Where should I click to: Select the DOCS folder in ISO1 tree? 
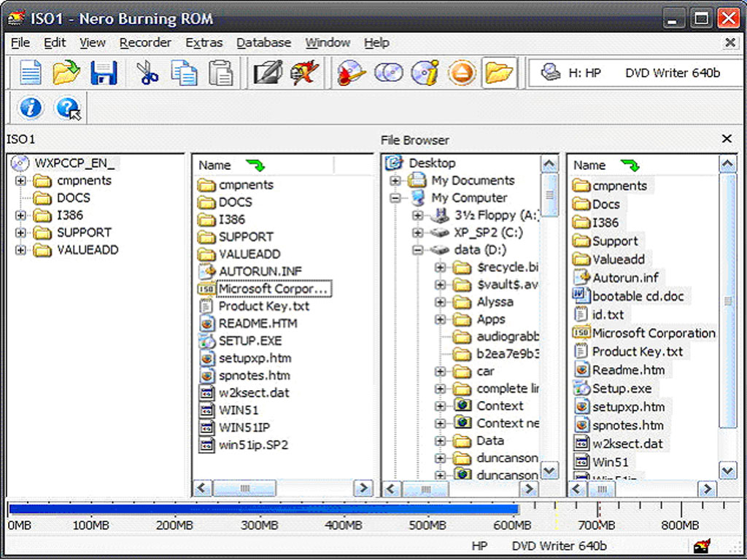coord(73,198)
